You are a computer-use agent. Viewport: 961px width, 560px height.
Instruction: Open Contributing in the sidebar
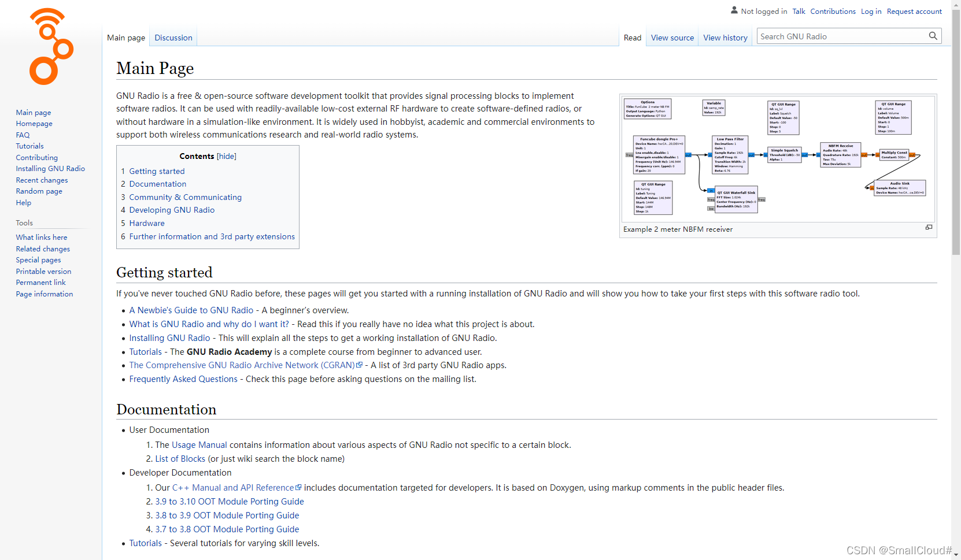(x=36, y=158)
